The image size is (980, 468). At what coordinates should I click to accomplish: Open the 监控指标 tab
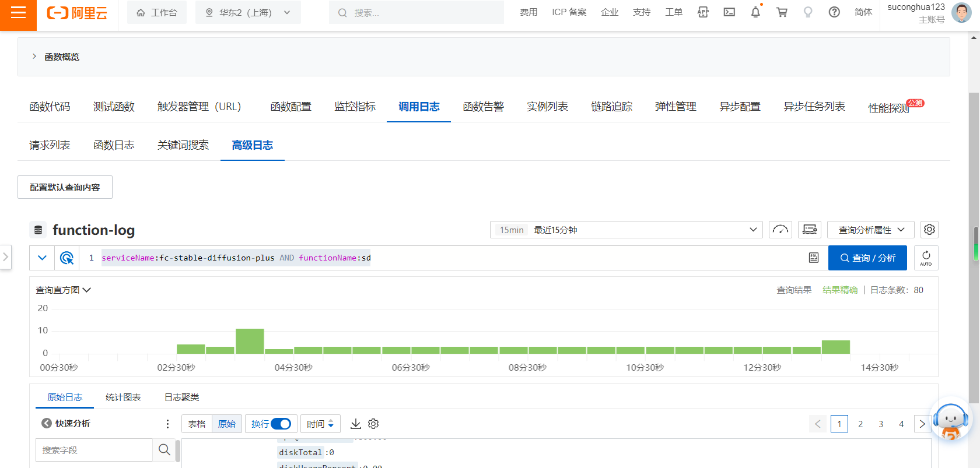[355, 107]
